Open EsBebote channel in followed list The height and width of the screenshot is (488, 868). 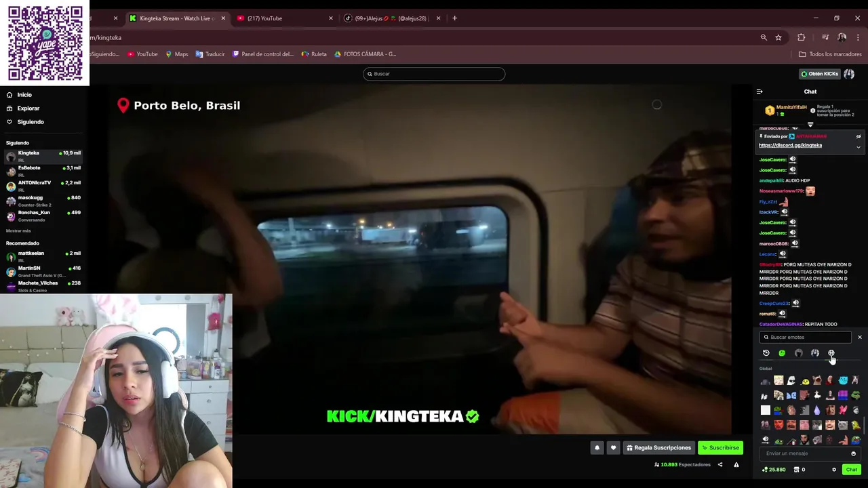(43, 171)
